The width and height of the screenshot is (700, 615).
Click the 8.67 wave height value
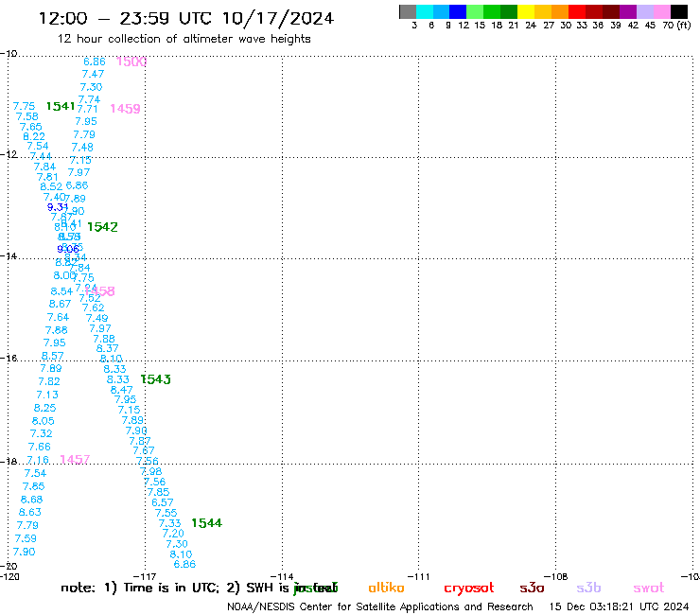(x=60, y=304)
